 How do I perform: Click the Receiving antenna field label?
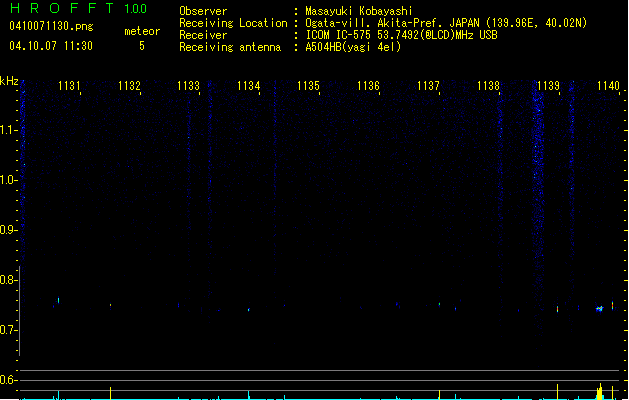click(230, 47)
